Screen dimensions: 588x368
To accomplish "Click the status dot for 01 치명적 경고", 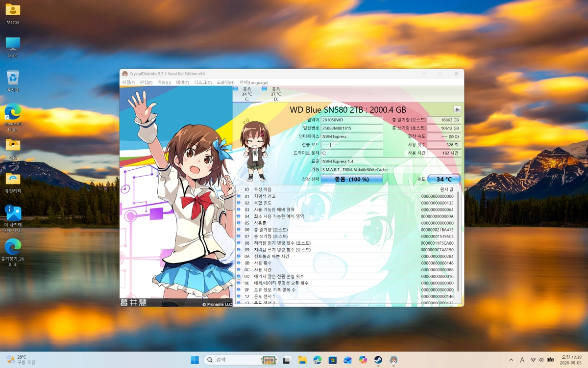I will click(239, 196).
